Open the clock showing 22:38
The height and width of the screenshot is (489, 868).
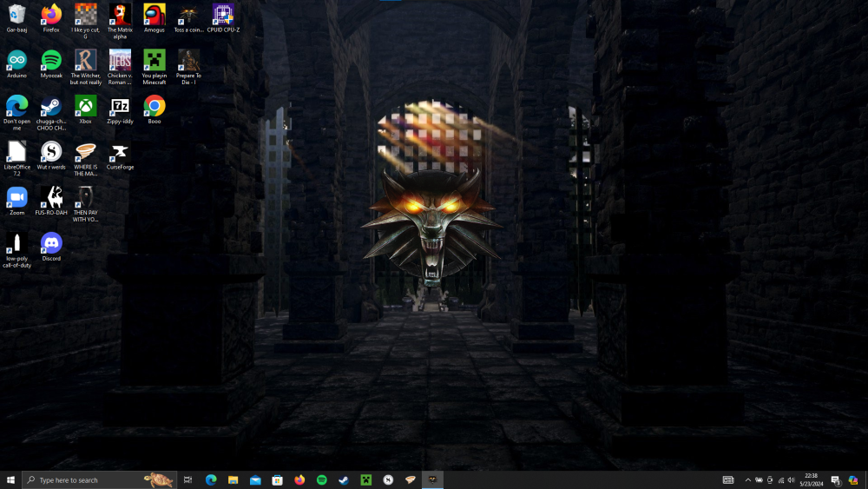(811, 479)
